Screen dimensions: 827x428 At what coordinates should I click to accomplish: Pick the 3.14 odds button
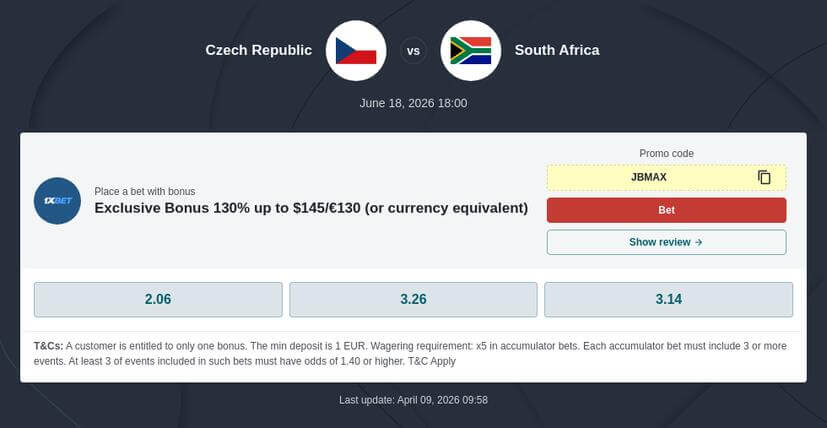pos(668,299)
